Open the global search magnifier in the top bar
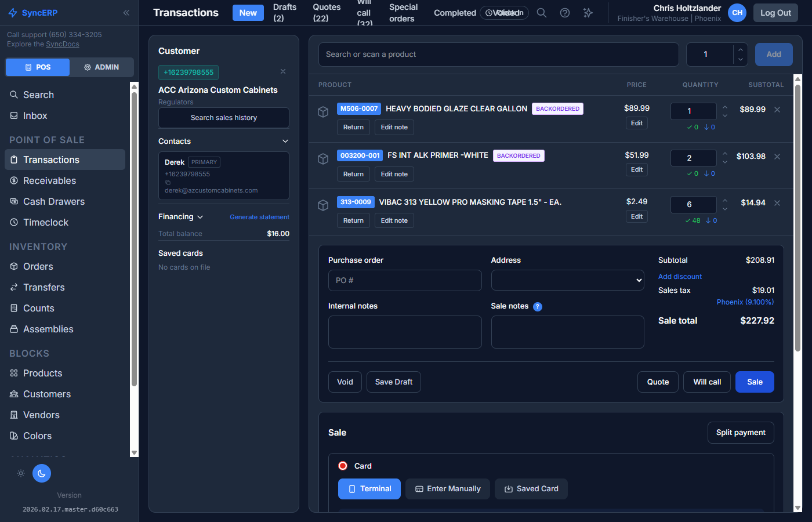 tap(542, 12)
